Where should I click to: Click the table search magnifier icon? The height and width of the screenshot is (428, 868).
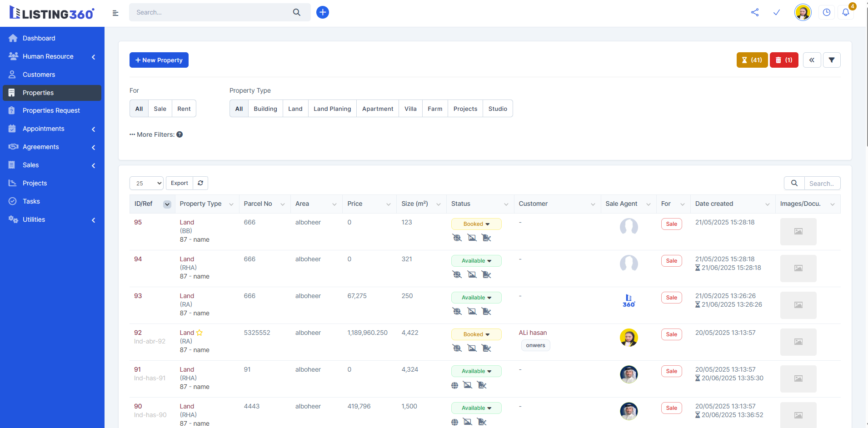tap(794, 183)
